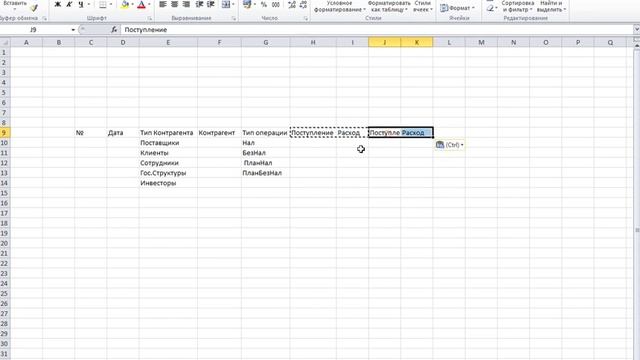Image resolution: width=640 pixels, height=360 pixels.
Task: Open the Paste Options (Ctrl) smart tag
Action: (x=449, y=144)
